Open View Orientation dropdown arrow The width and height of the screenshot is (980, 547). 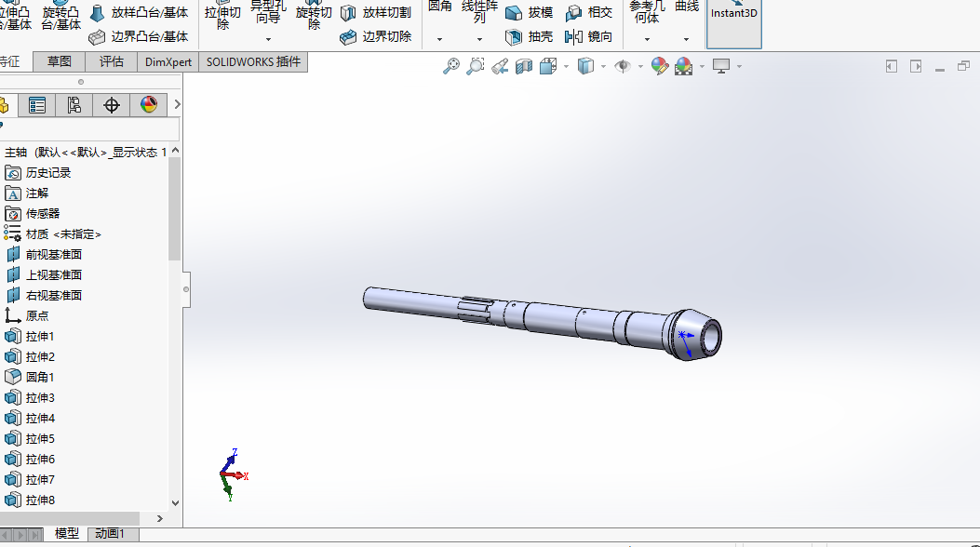point(566,66)
